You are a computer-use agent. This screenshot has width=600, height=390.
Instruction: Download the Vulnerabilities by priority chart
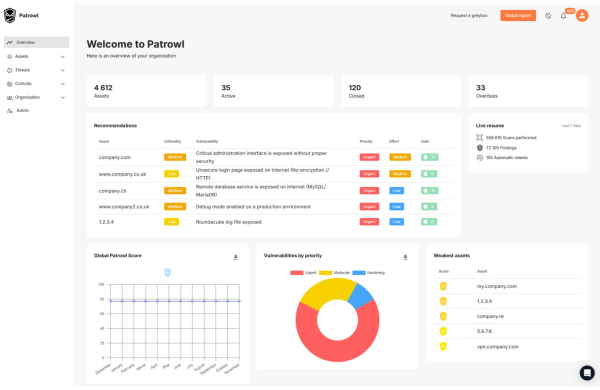(x=405, y=257)
